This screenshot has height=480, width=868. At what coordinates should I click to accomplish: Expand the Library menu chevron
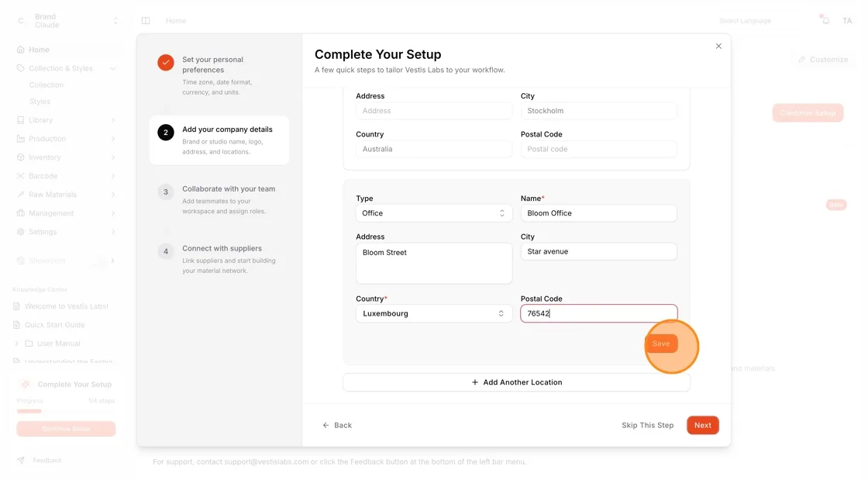113,120
